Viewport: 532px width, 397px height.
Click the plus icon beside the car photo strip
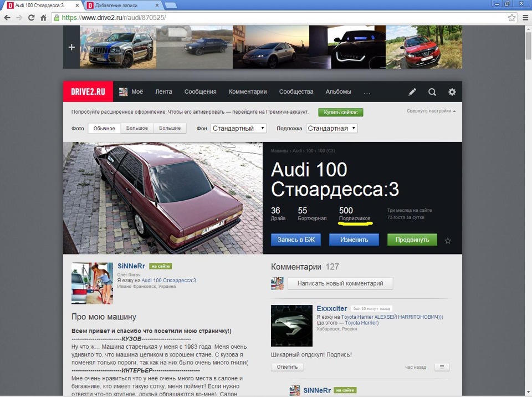71,47
